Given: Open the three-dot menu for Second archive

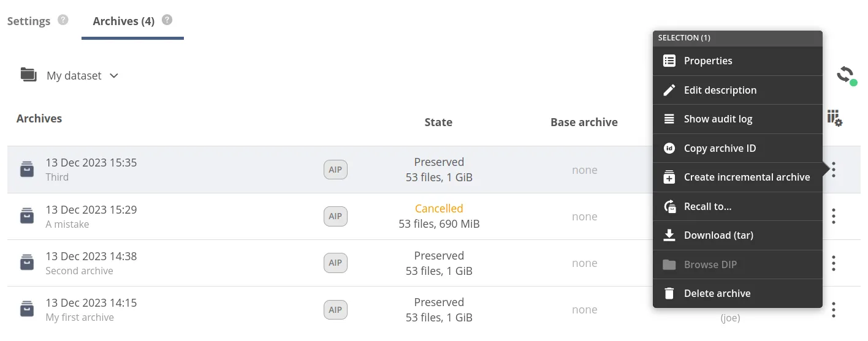Looking at the screenshot, I should click(x=834, y=263).
